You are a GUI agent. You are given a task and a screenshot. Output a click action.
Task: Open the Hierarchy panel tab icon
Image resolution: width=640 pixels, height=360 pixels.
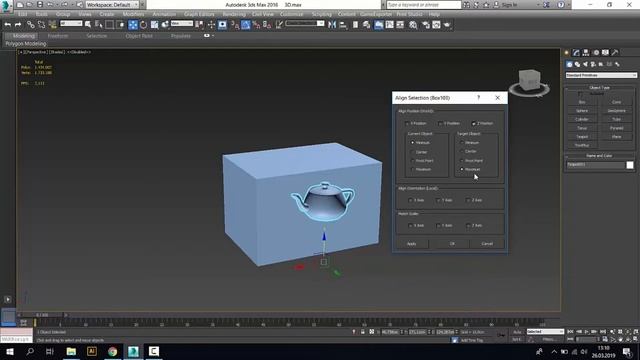click(586, 53)
